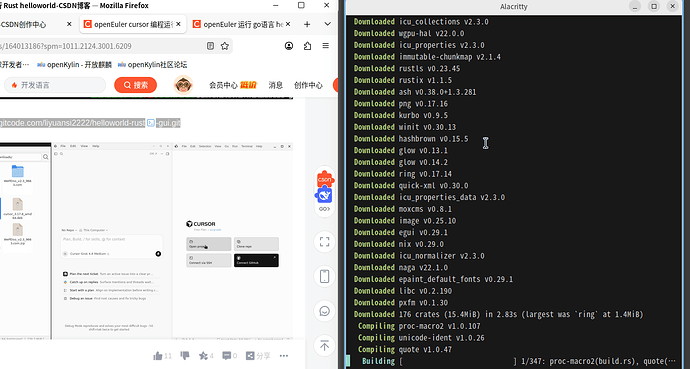690x369 pixels.
Task: Open Firefox account icon
Action: pyautogui.click(x=289, y=46)
